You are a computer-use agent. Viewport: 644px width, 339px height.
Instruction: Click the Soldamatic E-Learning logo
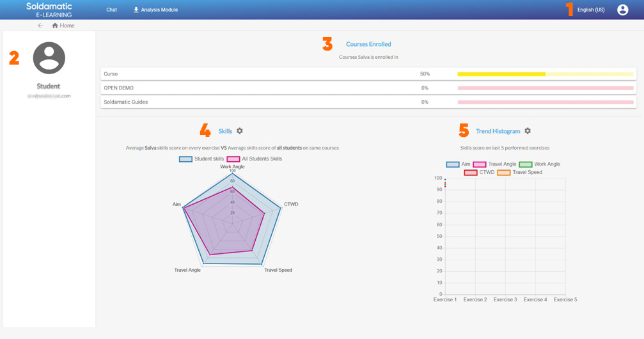[49, 10]
